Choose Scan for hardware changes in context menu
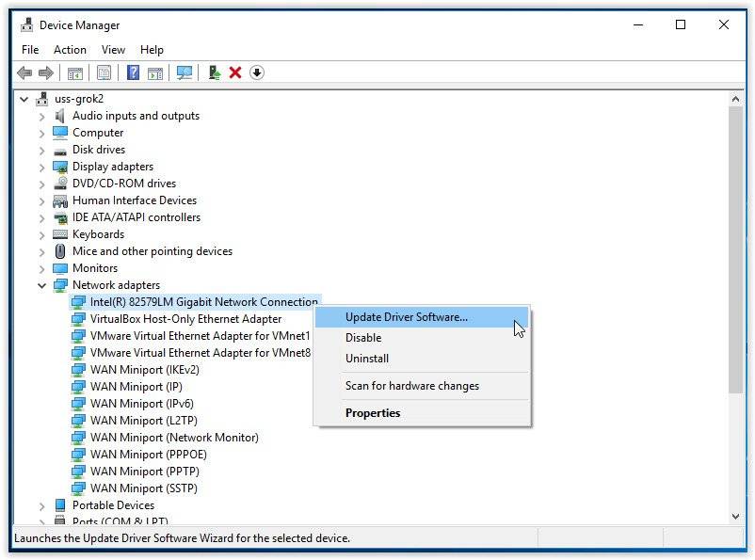Viewport: 755px width, 560px height. 422,386
